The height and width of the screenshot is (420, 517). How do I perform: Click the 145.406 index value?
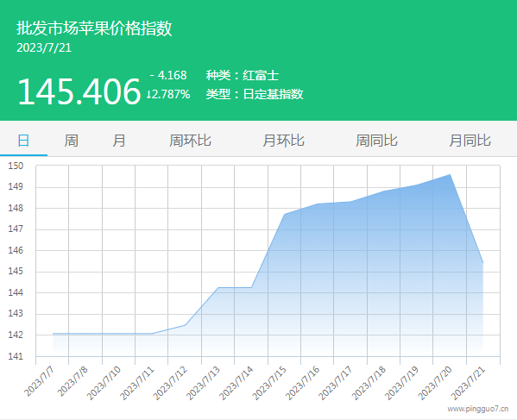[79, 91]
